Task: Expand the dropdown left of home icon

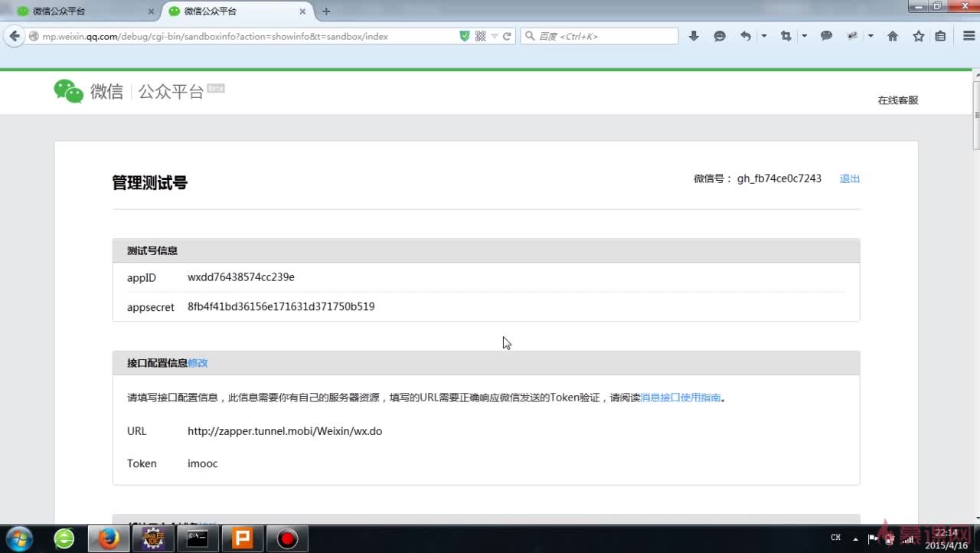Action: click(871, 36)
